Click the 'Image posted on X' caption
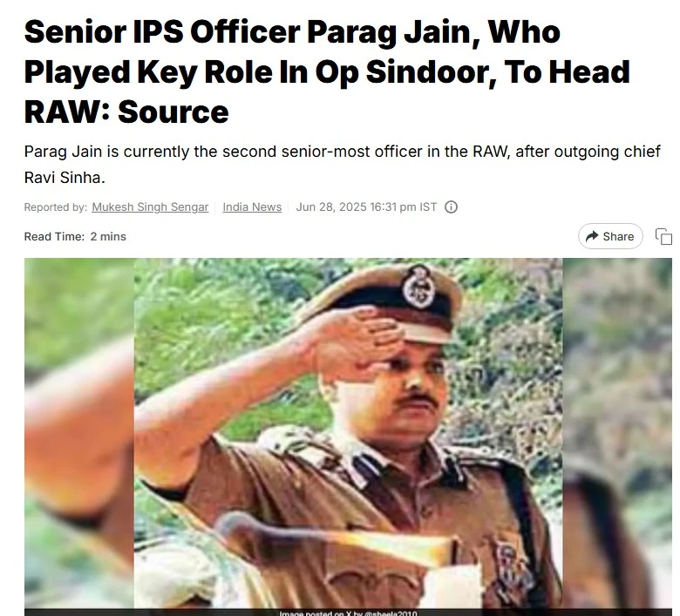The image size is (680, 616). pos(348,613)
